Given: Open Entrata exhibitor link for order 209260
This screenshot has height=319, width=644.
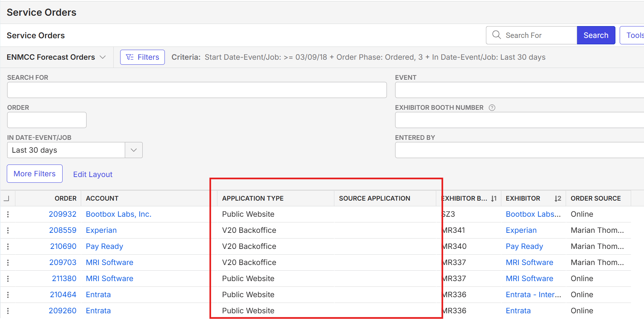Looking at the screenshot, I should click(x=518, y=311).
